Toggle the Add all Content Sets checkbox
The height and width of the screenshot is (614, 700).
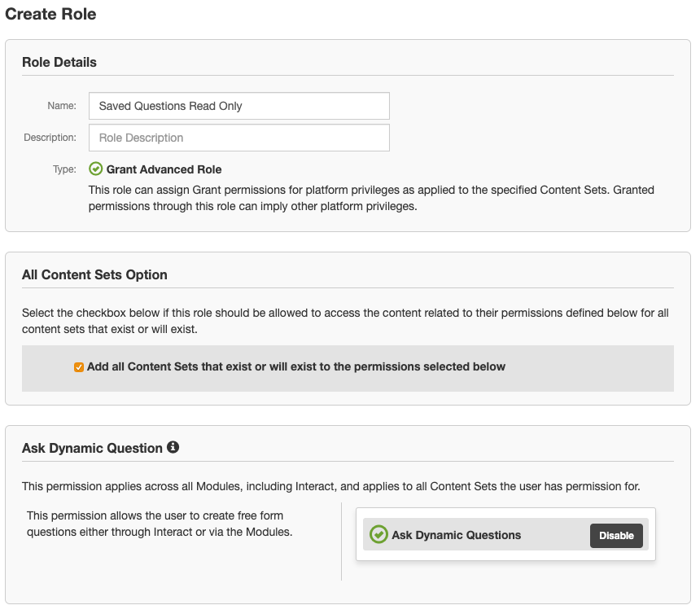point(79,367)
